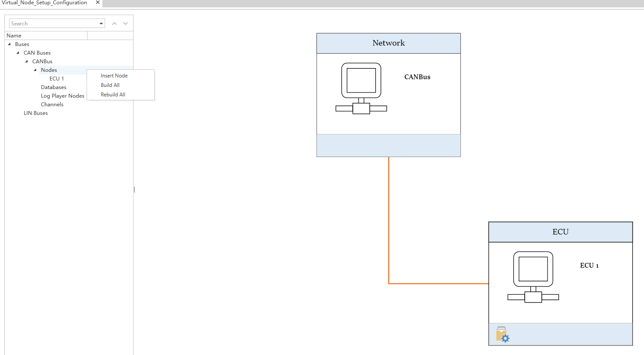
Task: Choose Build All from context menu
Action: [110, 85]
